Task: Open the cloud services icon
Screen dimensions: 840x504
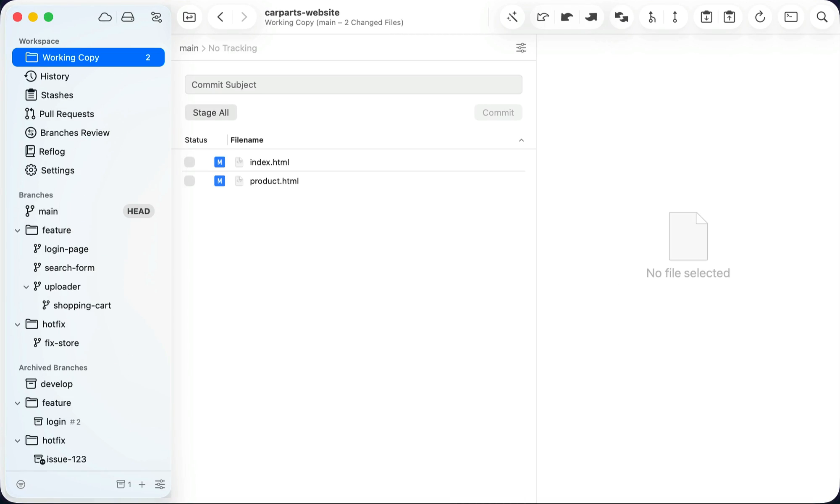Action: [105, 17]
